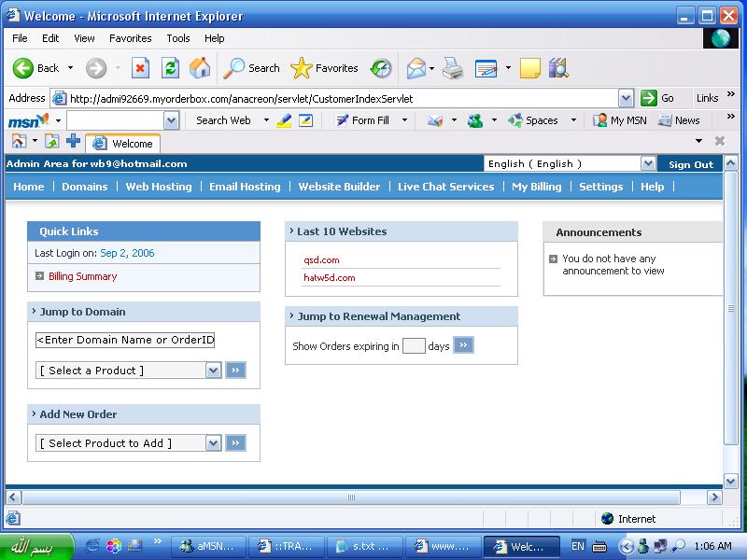Open the qsd.com website link

coord(321,260)
